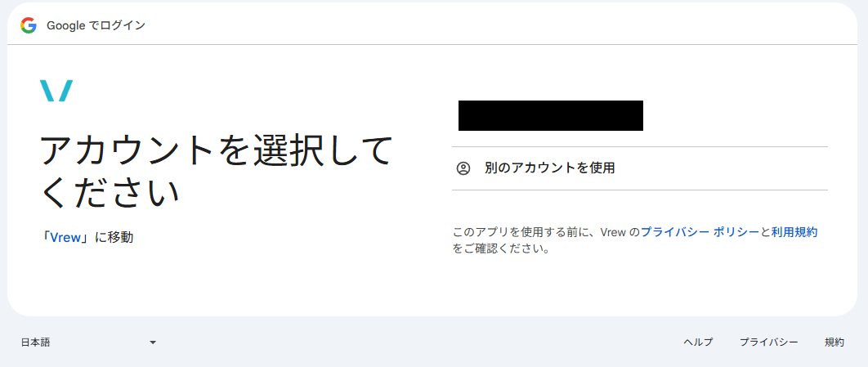The width and height of the screenshot is (868, 367).
Task: Click the ください line of the heading
Action: [x=110, y=192]
